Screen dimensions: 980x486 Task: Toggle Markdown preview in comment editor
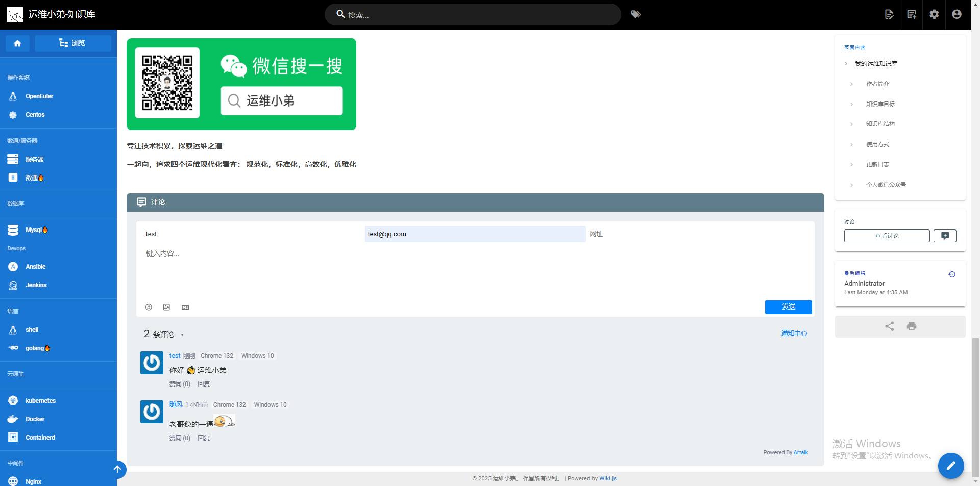(185, 307)
